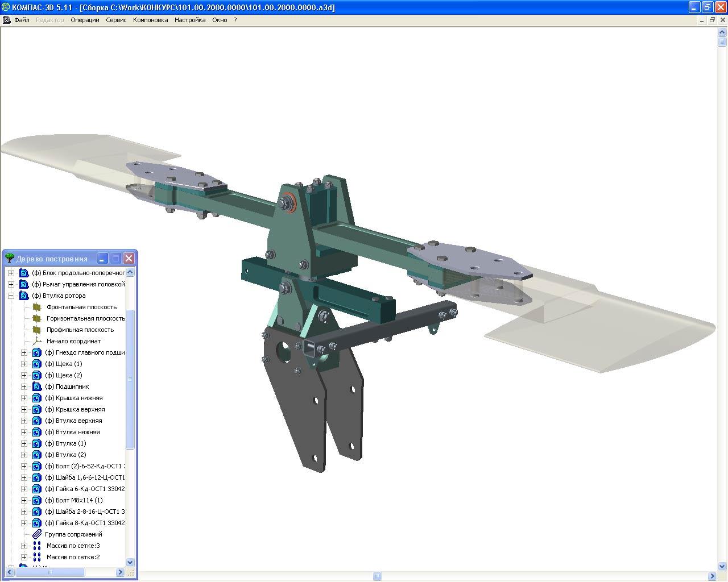Click the Подшипник component icon in tree
The width and height of the screenshot is (728, 582).
point(37,386)
